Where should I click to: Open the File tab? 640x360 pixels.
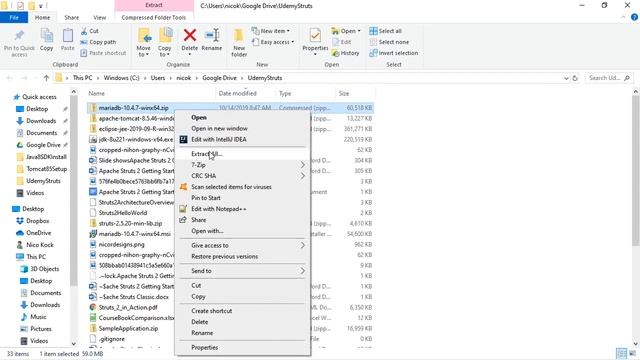pyautogui.click(x=14, y=18)
